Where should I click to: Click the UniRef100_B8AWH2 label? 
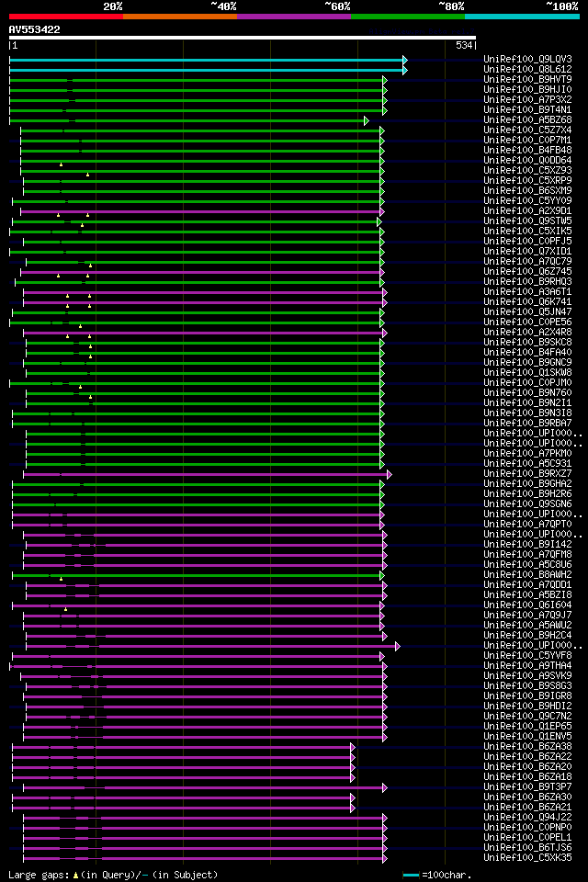[527, 575]
